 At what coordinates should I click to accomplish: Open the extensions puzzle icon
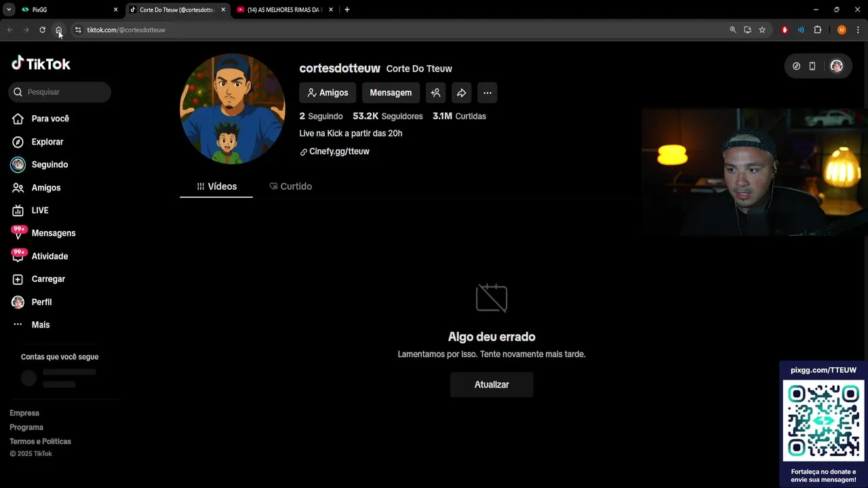point(818,30)
